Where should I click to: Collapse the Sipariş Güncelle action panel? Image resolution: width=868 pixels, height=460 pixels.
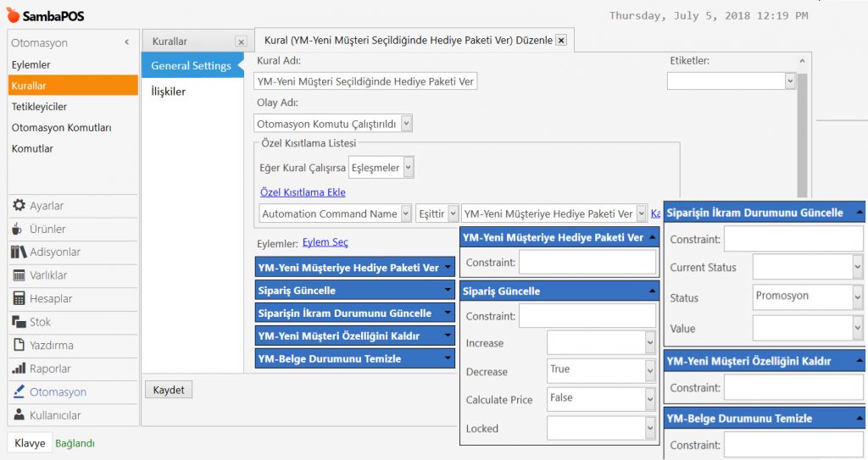[652, 291]
